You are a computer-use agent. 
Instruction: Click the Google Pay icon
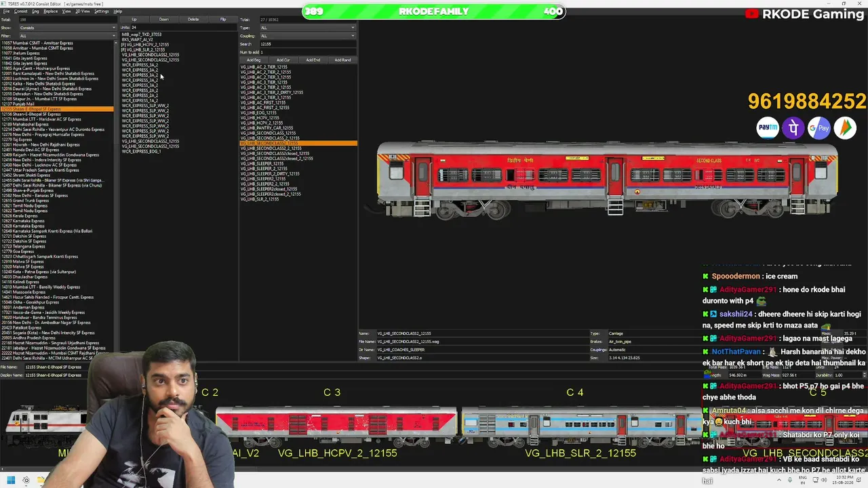pyautogui.click(x=819, y=127)
